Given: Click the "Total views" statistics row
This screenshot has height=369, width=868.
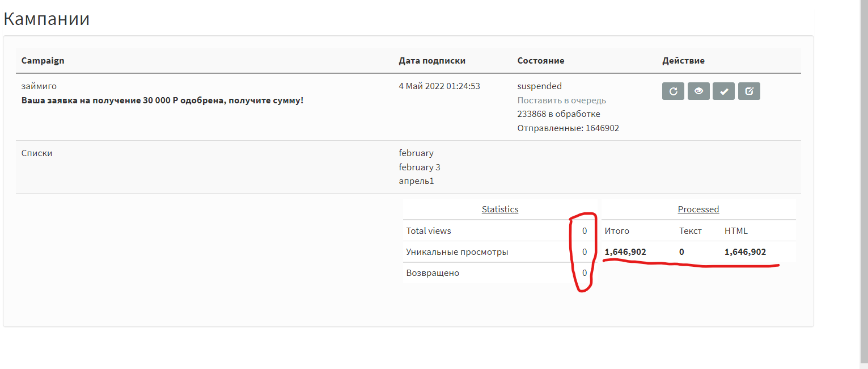Looking at the screenshot, I should click(x=429, y=231).
